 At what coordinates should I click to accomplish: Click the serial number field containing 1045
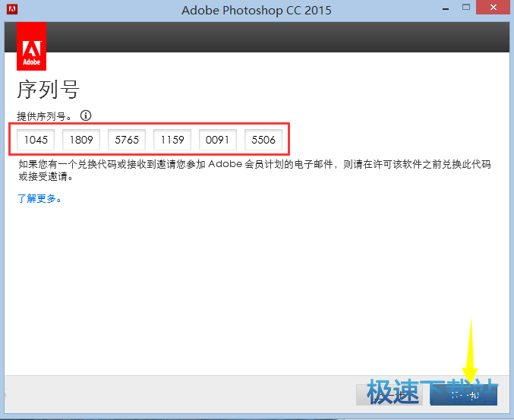point(36,140)
